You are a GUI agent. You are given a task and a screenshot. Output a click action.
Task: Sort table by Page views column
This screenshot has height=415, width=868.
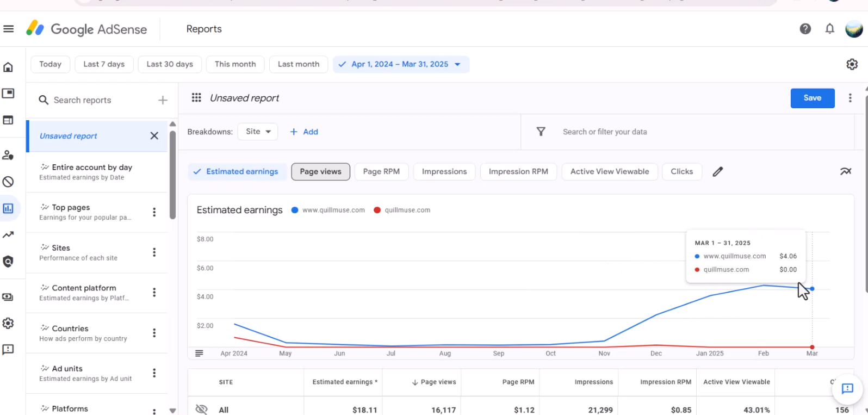point(433,382)
